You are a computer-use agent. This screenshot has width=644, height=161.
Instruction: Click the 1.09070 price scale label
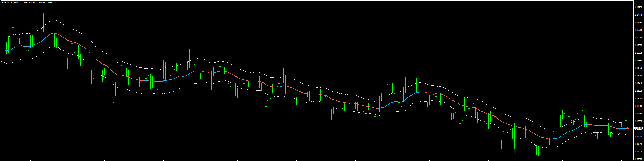click(638, 152)
